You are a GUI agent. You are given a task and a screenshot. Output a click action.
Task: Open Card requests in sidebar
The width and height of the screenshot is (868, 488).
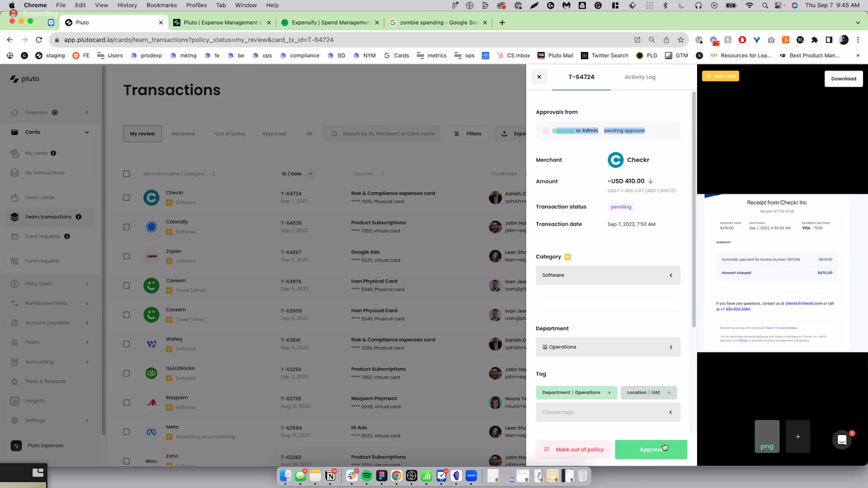pyautogui.click(x=42, y=236)
